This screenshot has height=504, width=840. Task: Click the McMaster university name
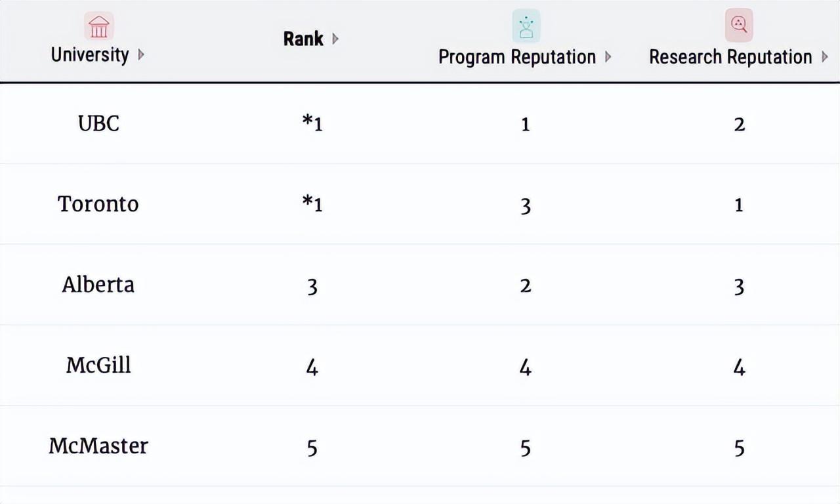[x=98, y=446]
